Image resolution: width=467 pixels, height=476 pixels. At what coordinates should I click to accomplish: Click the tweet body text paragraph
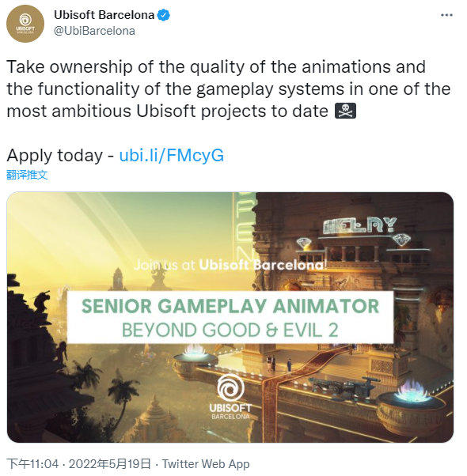(229, 89)
